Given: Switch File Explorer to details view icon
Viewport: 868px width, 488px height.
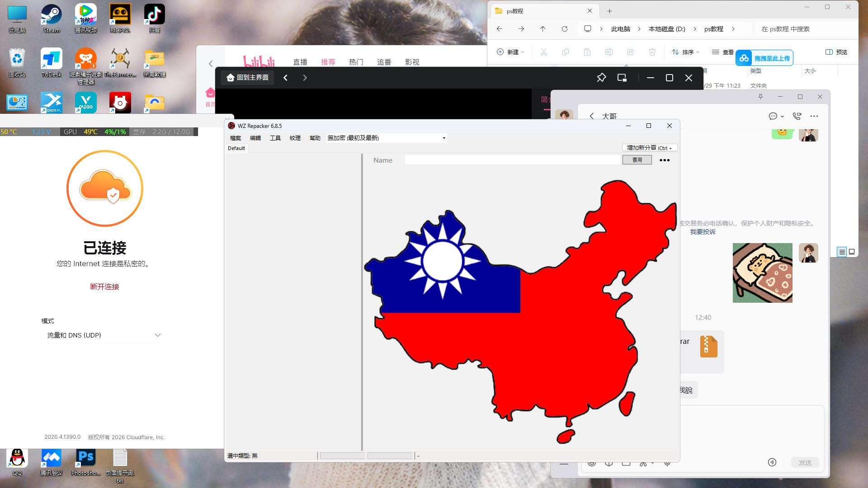Looking at the screenshot, I should 842,252.
